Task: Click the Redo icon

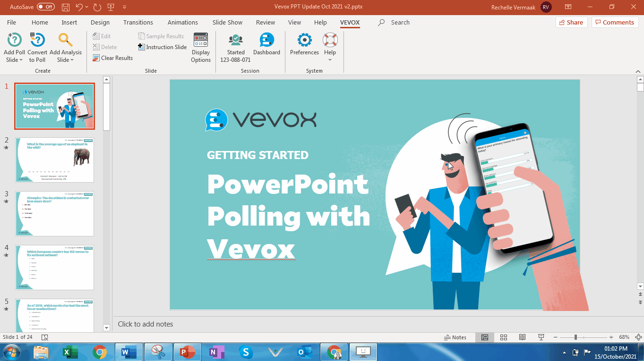Action: click(x=97, y=7)
